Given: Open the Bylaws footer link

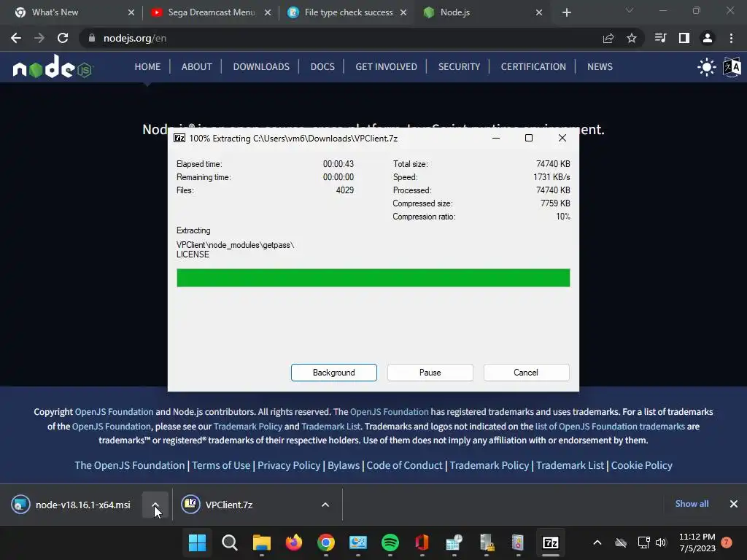Looking at the screenshot, I should click(x=344, y=465).
